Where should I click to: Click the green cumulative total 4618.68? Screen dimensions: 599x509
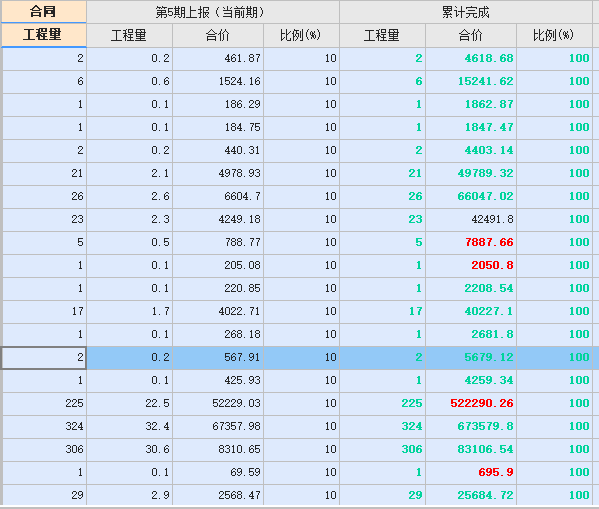pos(471,58)
